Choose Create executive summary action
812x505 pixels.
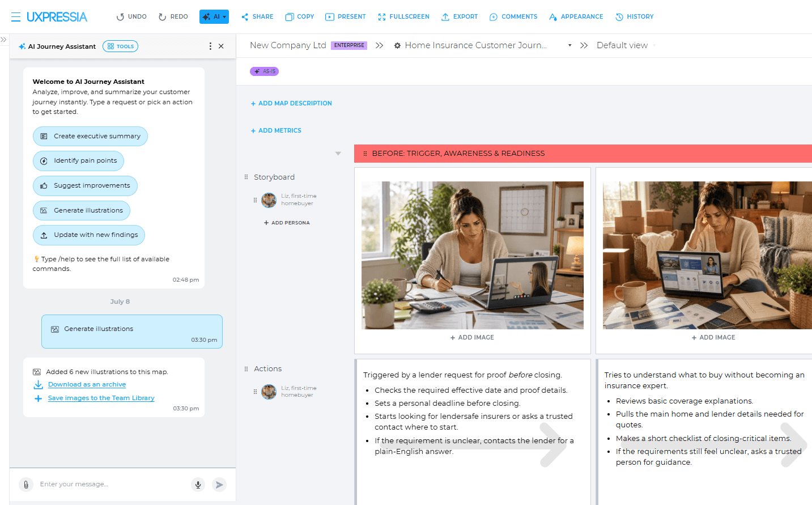coord(90,136)
